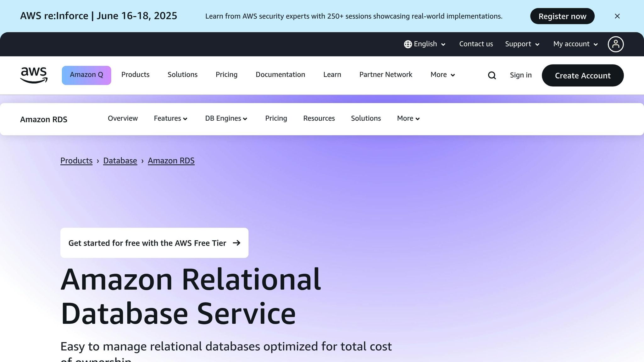Open the Products menu
The height and width of the screenshot is (362, 644).
pyautogui.click(x=135, y=75)
